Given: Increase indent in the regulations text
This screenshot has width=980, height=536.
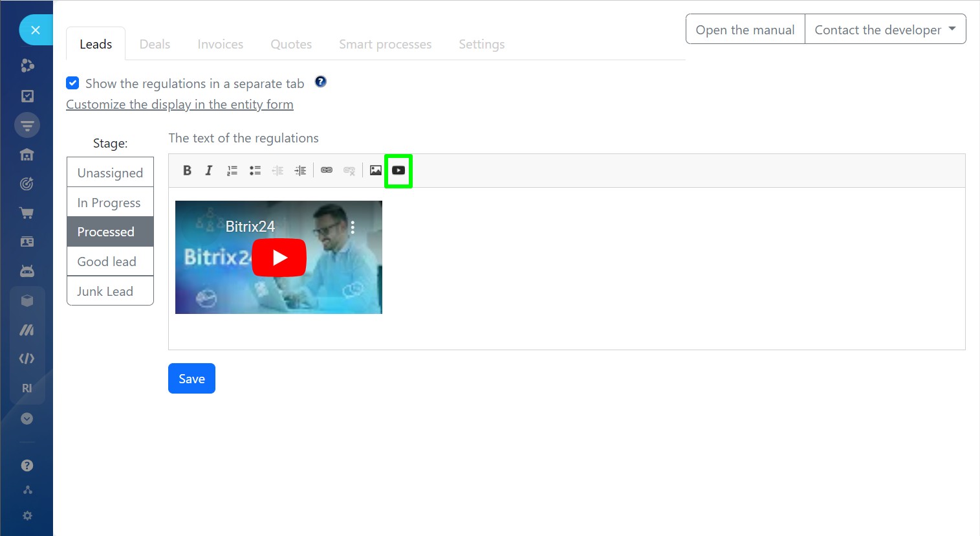Looking at the screenshot, I should 300,170.
